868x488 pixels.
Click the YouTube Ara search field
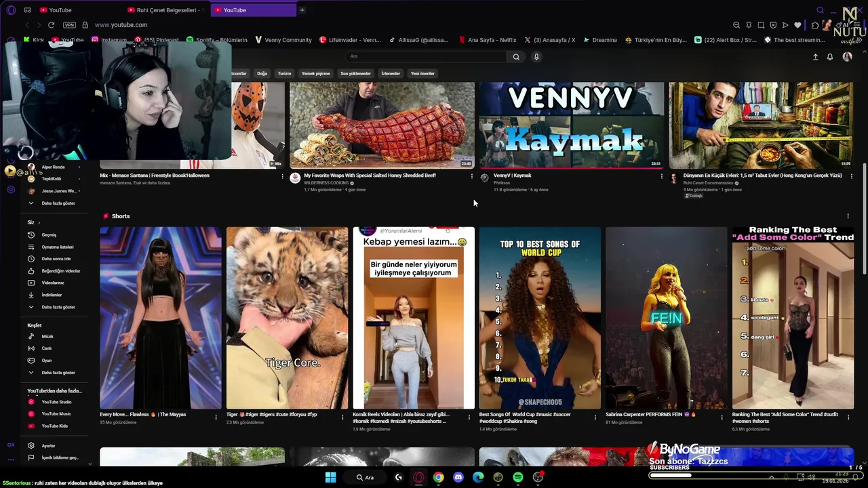tap(427, 57)
